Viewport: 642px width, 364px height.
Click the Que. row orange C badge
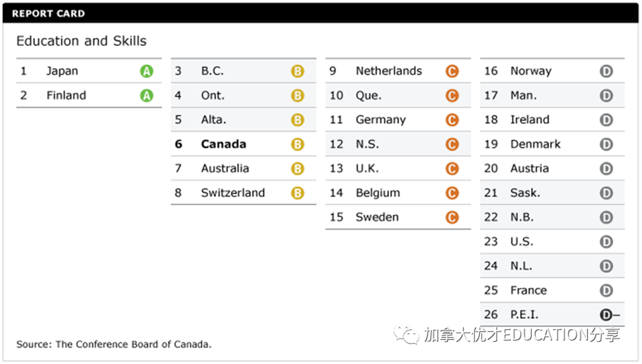tap(452, 96)
